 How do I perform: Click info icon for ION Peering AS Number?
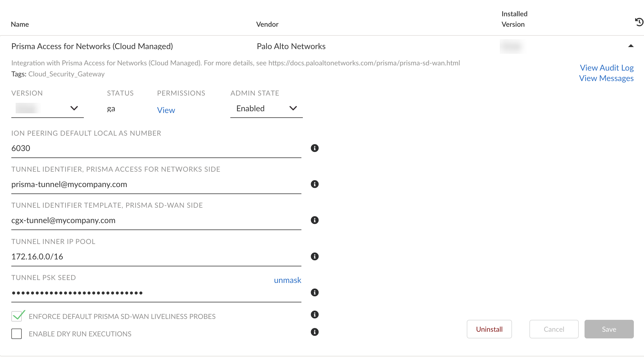tap(314, 148)
